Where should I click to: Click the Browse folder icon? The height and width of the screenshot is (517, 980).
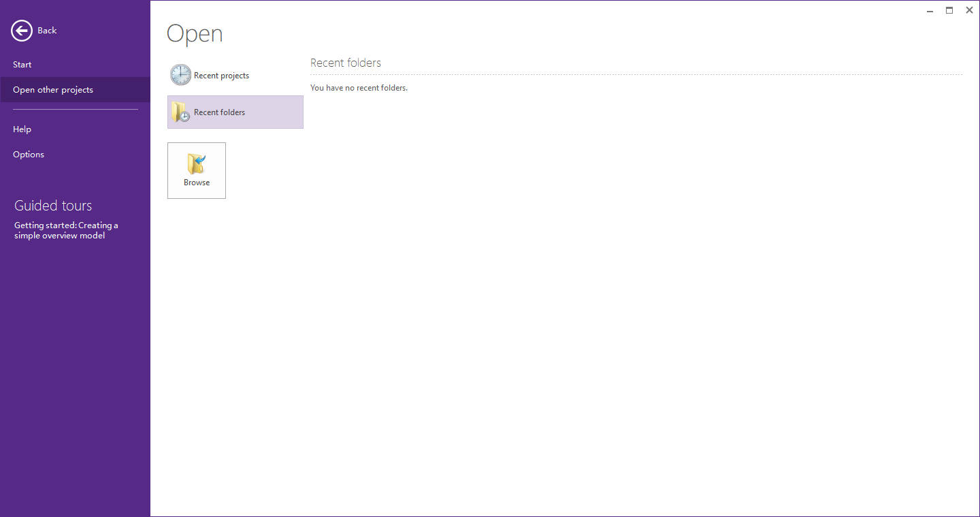(197, 164)
